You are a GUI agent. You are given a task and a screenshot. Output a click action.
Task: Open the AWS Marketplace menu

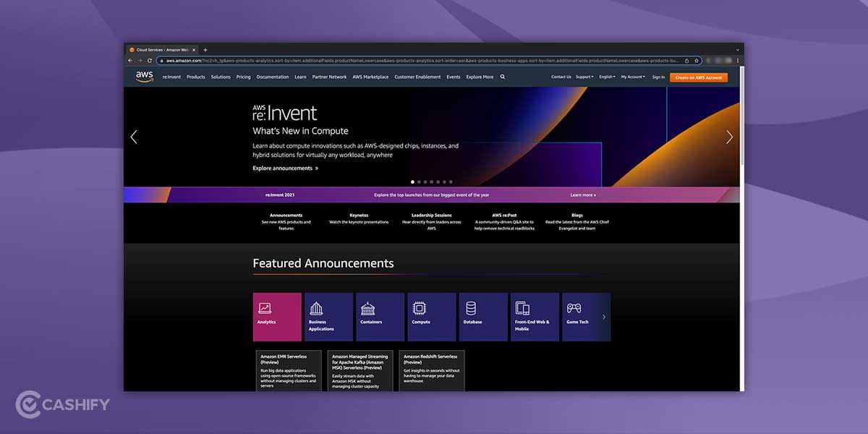[370, 77]
